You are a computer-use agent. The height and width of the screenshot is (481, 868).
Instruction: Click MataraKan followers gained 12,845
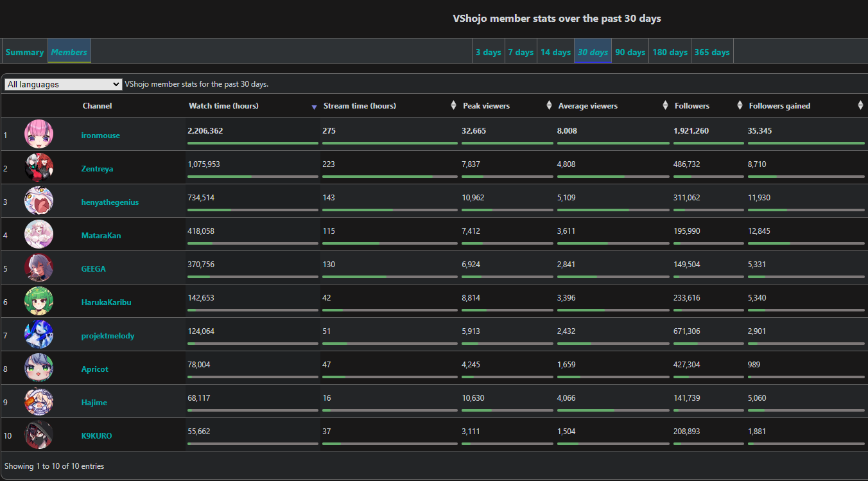[x=759, y=231]
